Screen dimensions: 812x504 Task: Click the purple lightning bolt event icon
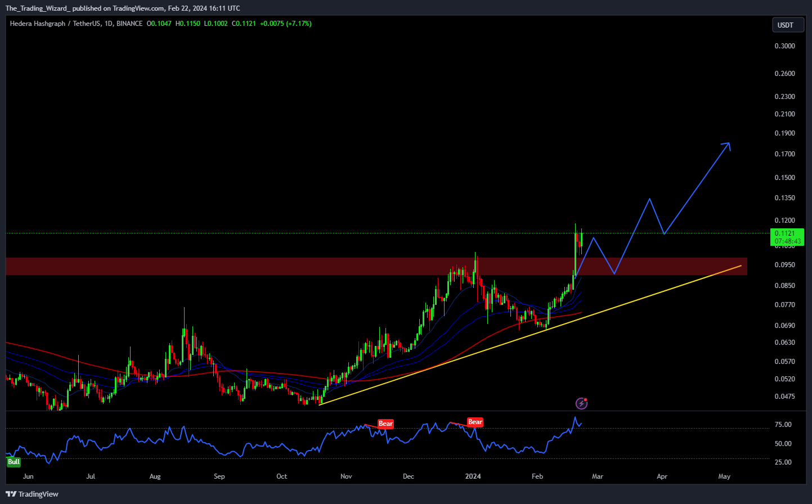click(x=582, y=403)
